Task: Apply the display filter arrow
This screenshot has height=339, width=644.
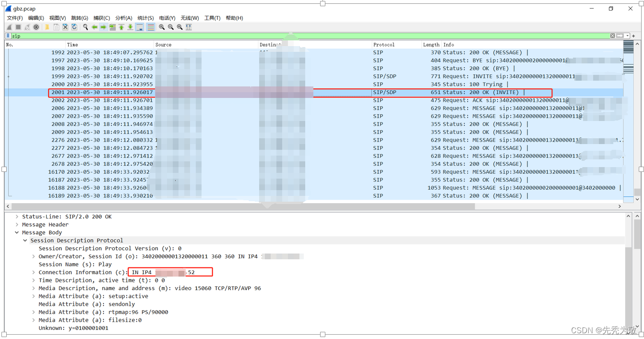Action: 620,36
